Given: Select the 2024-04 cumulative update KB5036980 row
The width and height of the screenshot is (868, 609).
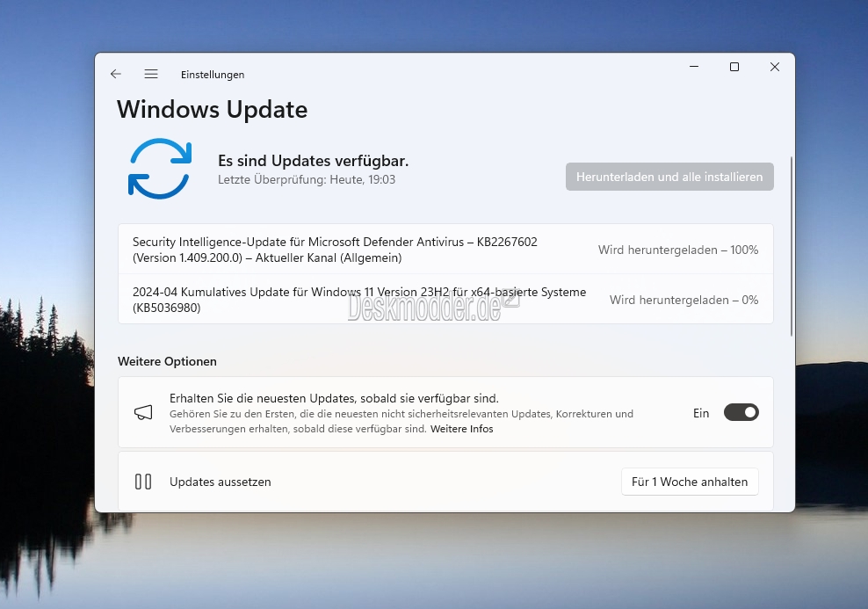Looking at the screenshot, I should tap(445, 300).
